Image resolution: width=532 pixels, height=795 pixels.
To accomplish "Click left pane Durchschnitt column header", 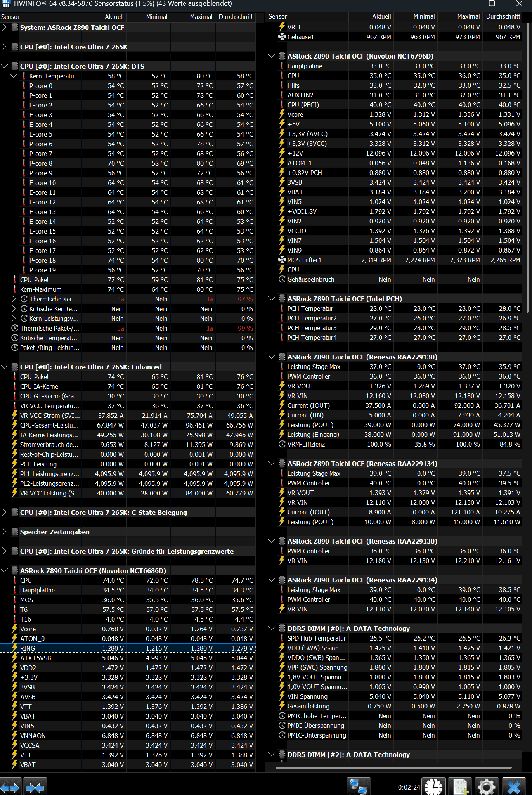I will 235,17.
